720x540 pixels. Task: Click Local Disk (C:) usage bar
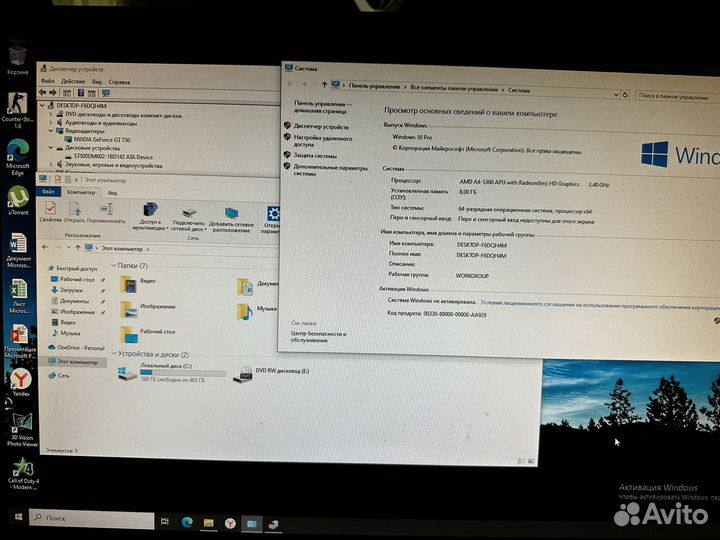click(x=182, y=372)
